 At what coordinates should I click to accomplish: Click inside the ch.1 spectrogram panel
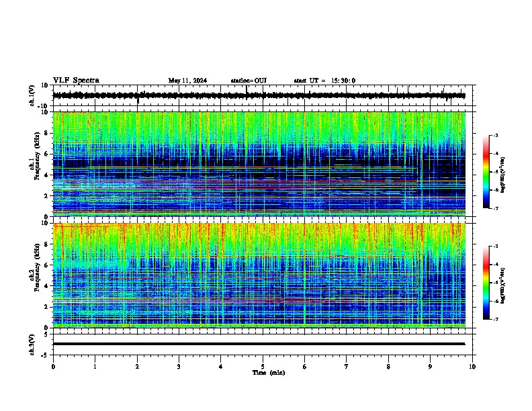tap(259, 164)
